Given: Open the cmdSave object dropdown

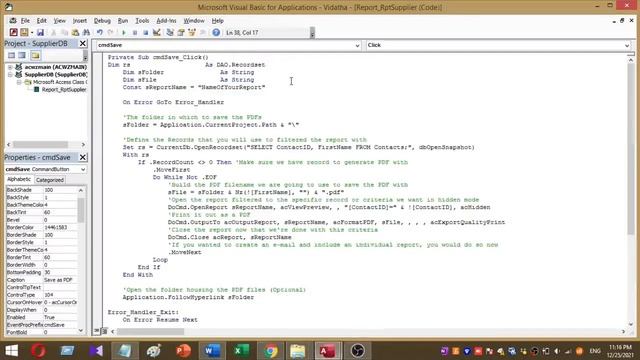Looking at the screenshot, I should (357, 45).
